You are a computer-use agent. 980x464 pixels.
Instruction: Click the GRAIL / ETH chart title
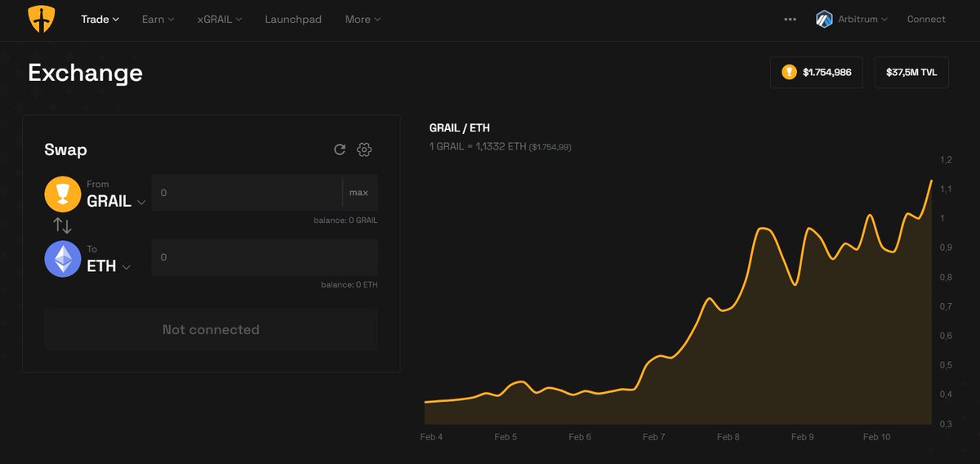point(460,127)
